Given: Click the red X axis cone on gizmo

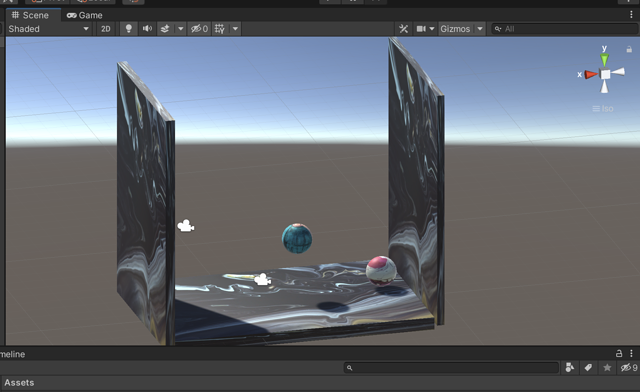Looking at the screenshot, I should pyautogui.click(x=590, y=74).
